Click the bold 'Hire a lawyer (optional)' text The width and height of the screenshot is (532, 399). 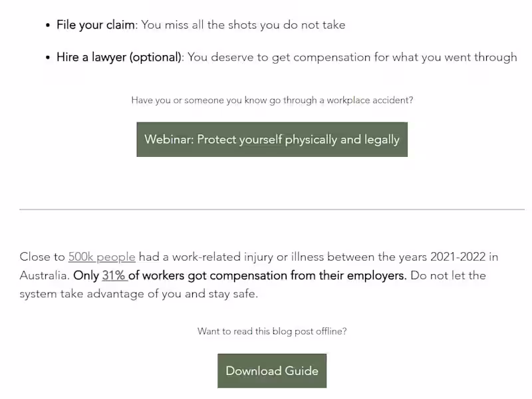118,57
